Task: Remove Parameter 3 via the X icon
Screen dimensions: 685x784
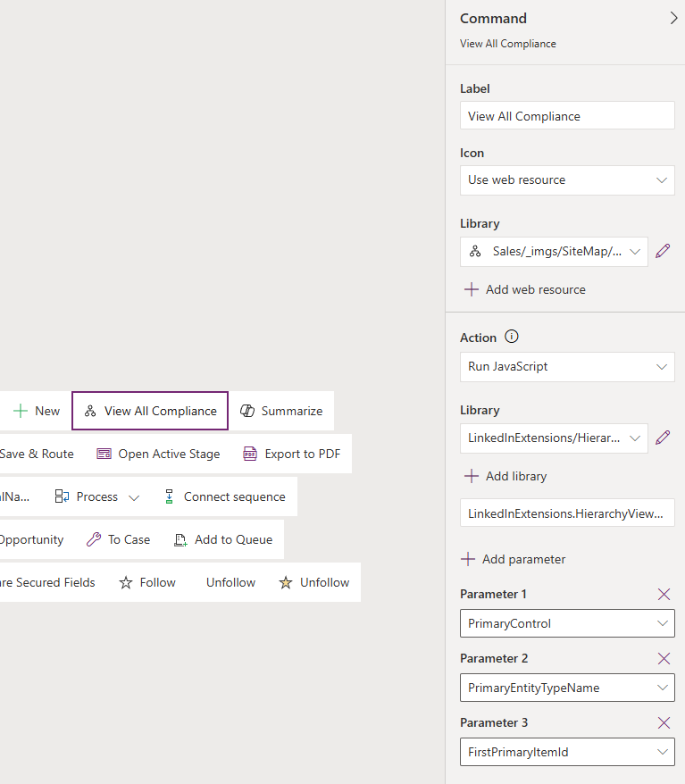Action: (664, 722)
